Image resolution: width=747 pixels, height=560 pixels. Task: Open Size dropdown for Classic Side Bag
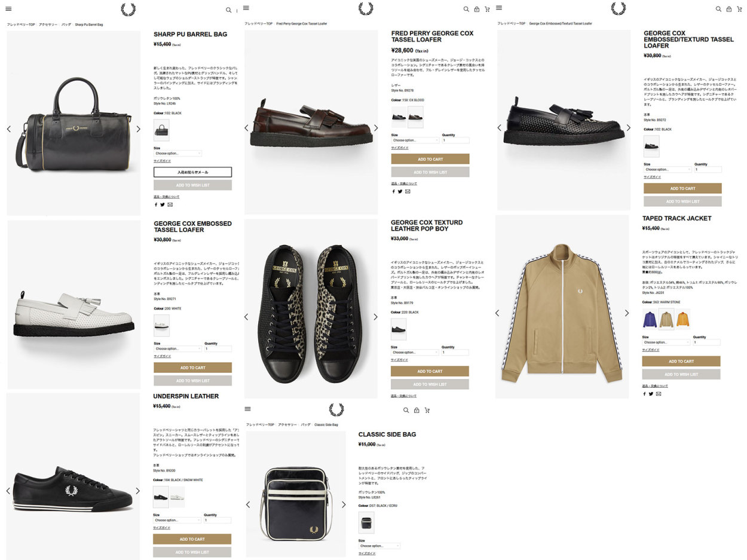point(379,546)
